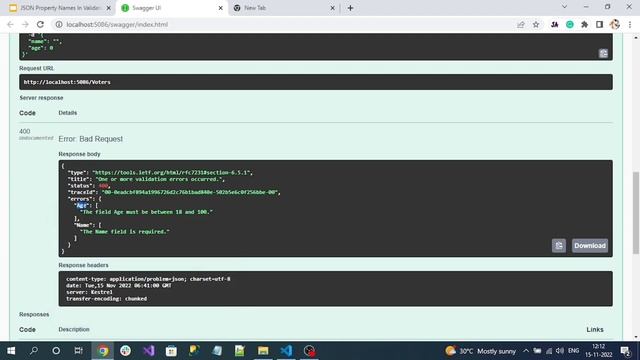Image resolution: width=640 pixels, height=360 pixels.
Task: View site information icon in address bar
Action: click(x=59, y=24)
